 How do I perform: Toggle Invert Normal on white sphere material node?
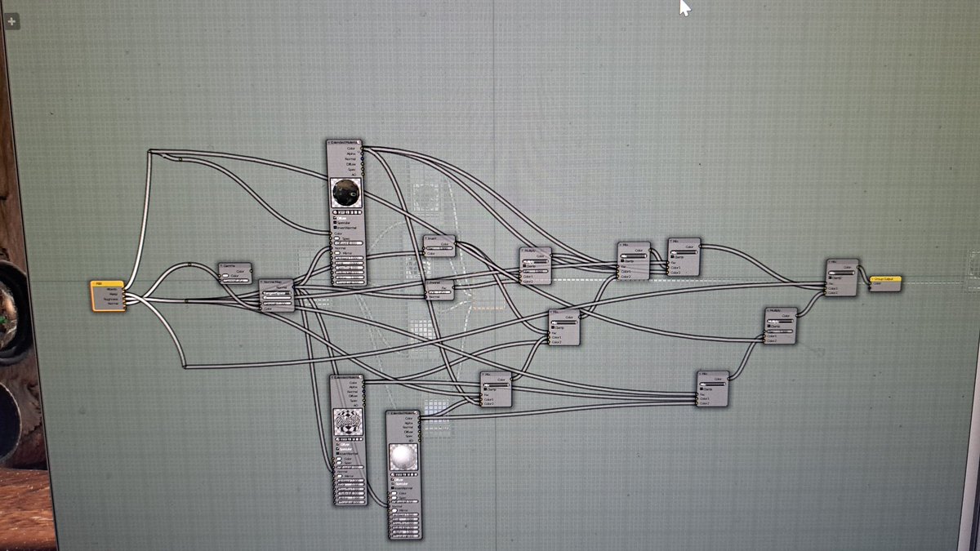tap(393, 487)
